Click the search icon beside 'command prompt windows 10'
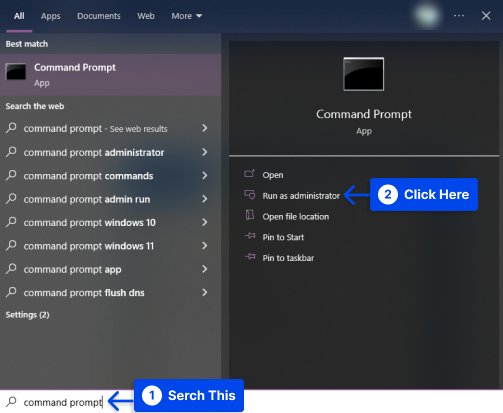This screenshot has height=413, width=503. (11, 222)
